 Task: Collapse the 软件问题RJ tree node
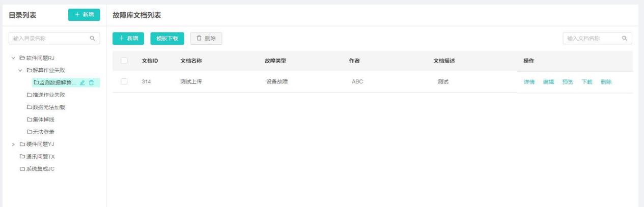(x=13, y=57)
